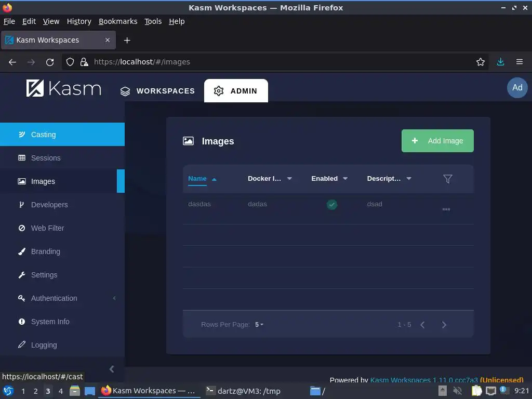
Task: Collapse the sidebar with the arrow
Action: [x=112, y=369]
